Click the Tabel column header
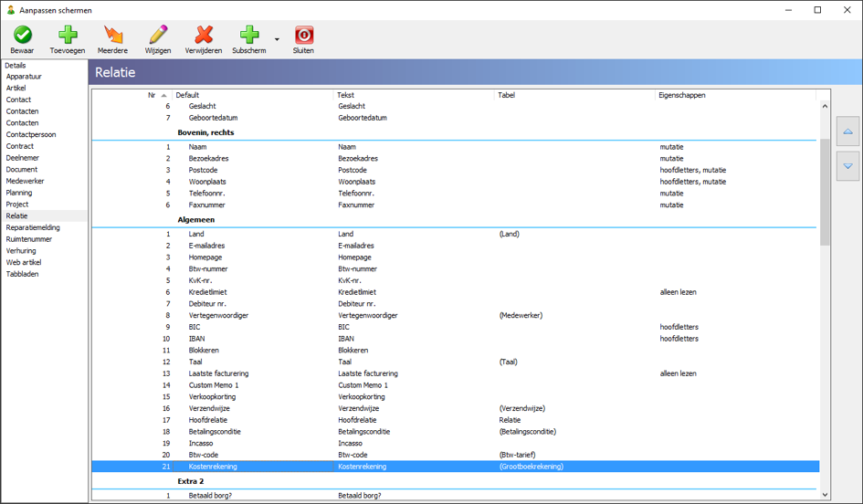This screenshot has height=504, width=863. [574, 95]
